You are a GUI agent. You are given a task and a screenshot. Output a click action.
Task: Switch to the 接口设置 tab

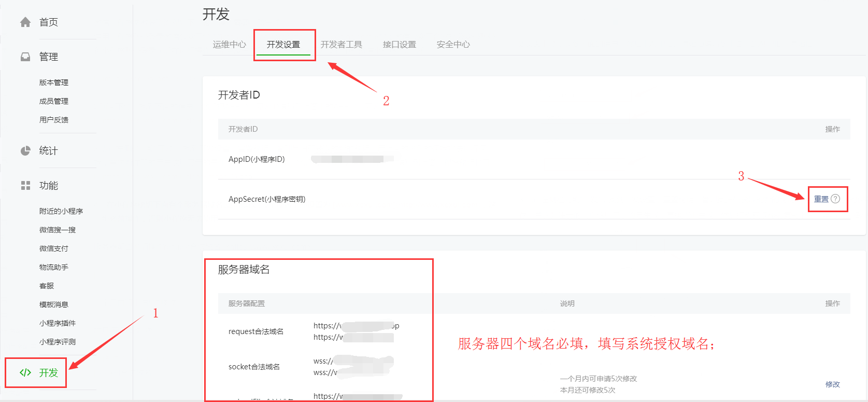400,45
